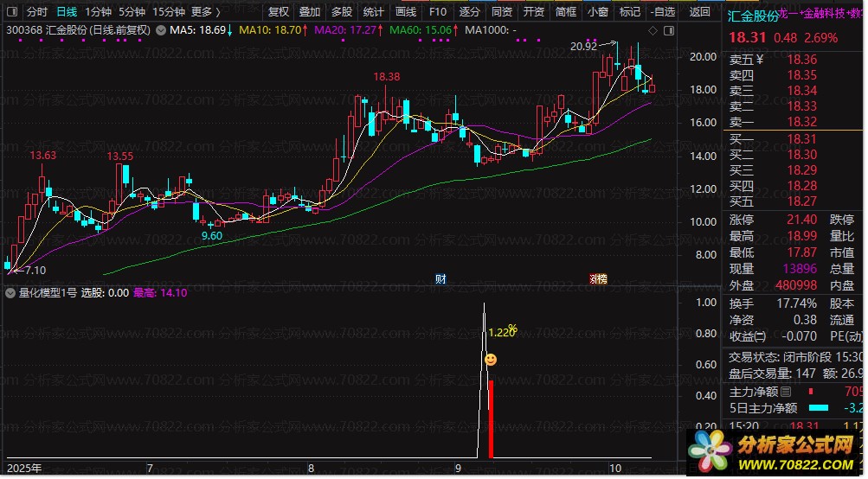
Task: Open the 画线 drawing tools
Action: pyautogui.click(x=405, y=12)
